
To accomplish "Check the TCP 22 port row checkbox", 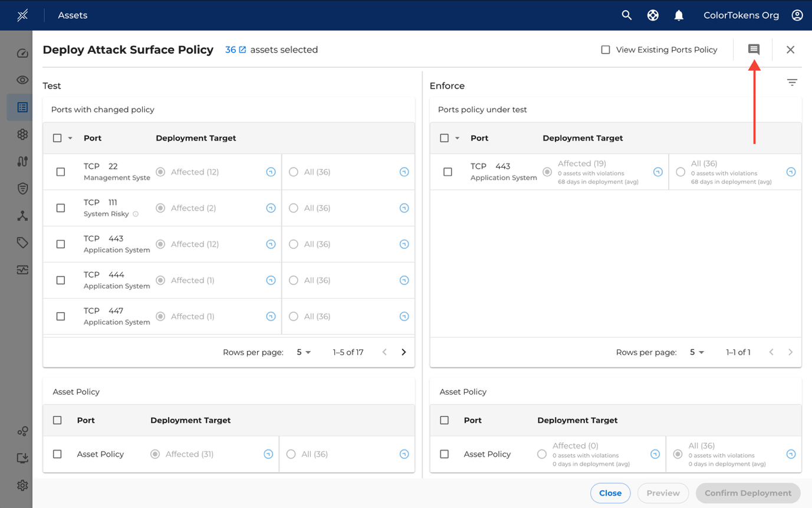I will (x=61, y=172).
